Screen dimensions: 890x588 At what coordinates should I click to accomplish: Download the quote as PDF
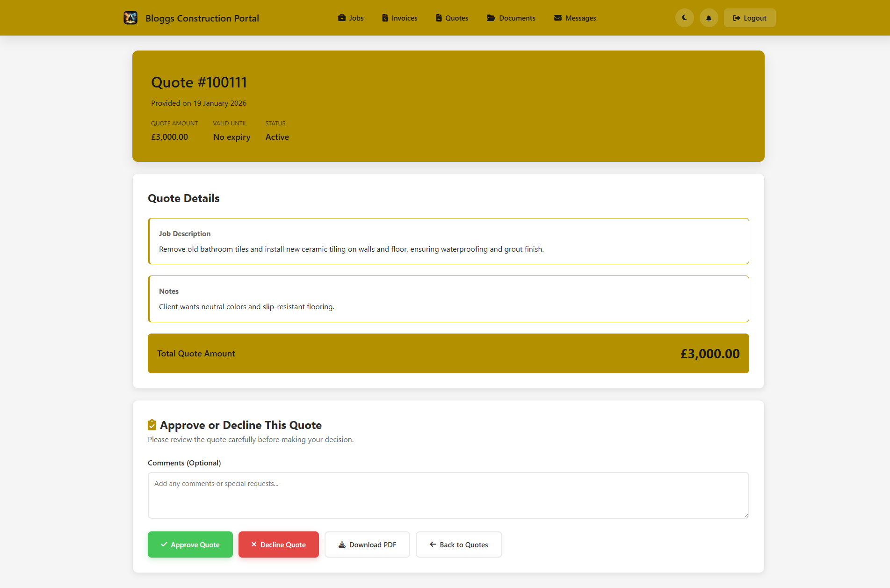click(367, 544)
